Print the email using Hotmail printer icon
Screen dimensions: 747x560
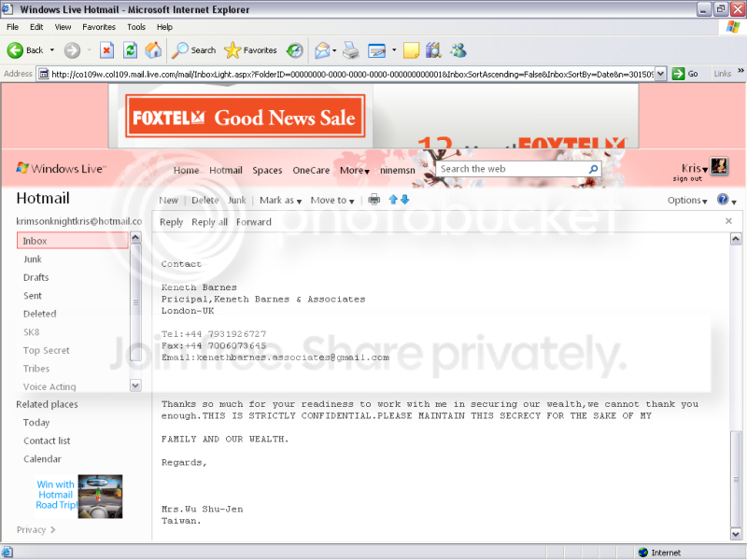click(x=374, y=200)
